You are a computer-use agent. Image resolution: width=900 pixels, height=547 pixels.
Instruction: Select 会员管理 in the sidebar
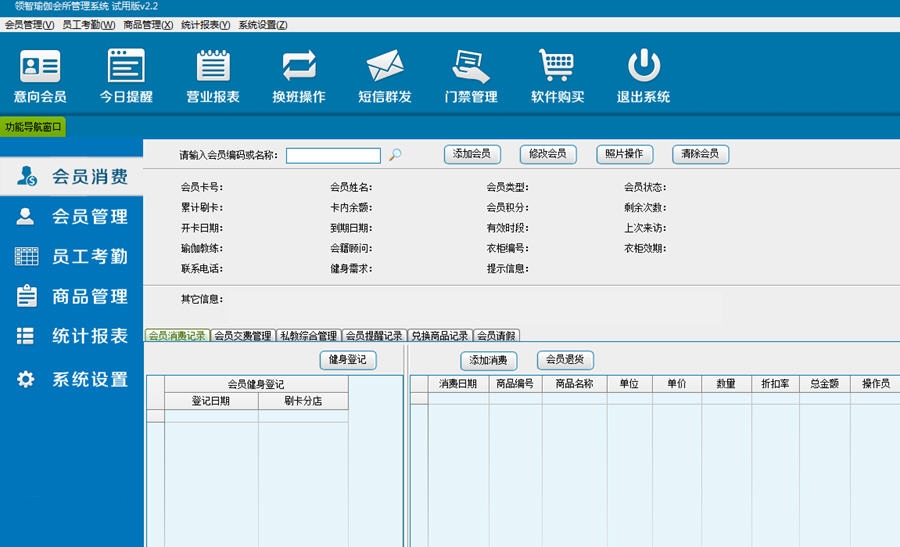(x=72, y=216)
